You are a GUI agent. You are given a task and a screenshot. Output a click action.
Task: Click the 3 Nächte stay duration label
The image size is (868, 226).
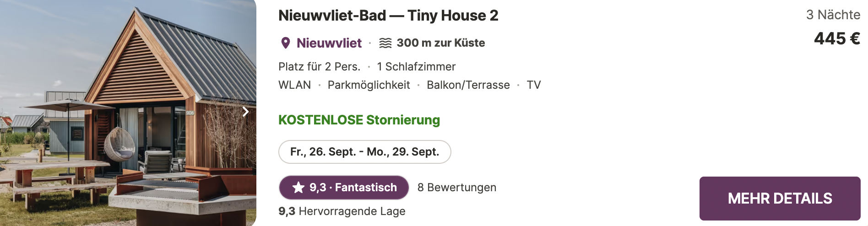tap(833, 15)
